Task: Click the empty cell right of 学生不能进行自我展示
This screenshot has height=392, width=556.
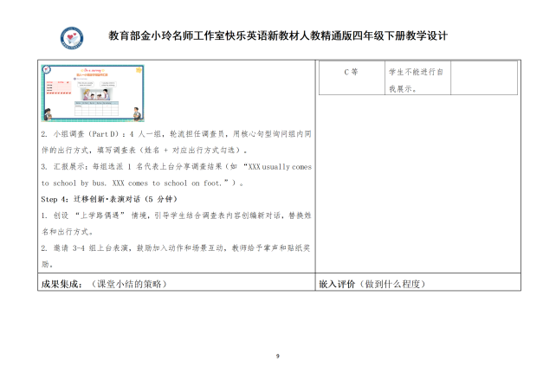Action: pos(484,80)
